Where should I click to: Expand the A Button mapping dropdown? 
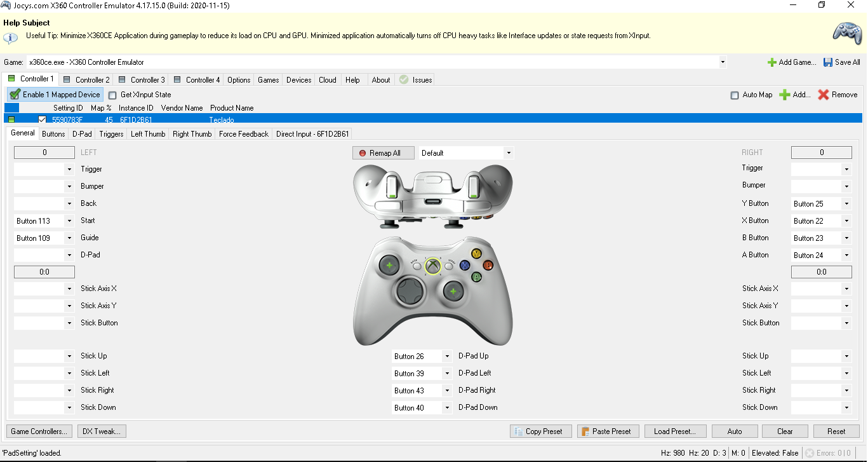coord(846,255)
